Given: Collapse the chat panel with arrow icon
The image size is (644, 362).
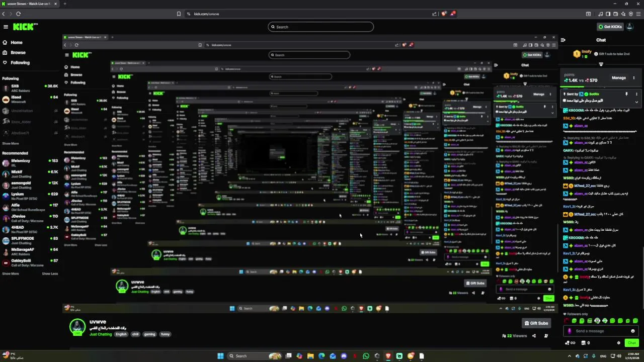Looking at the screenshot, I should coord(563,40).
